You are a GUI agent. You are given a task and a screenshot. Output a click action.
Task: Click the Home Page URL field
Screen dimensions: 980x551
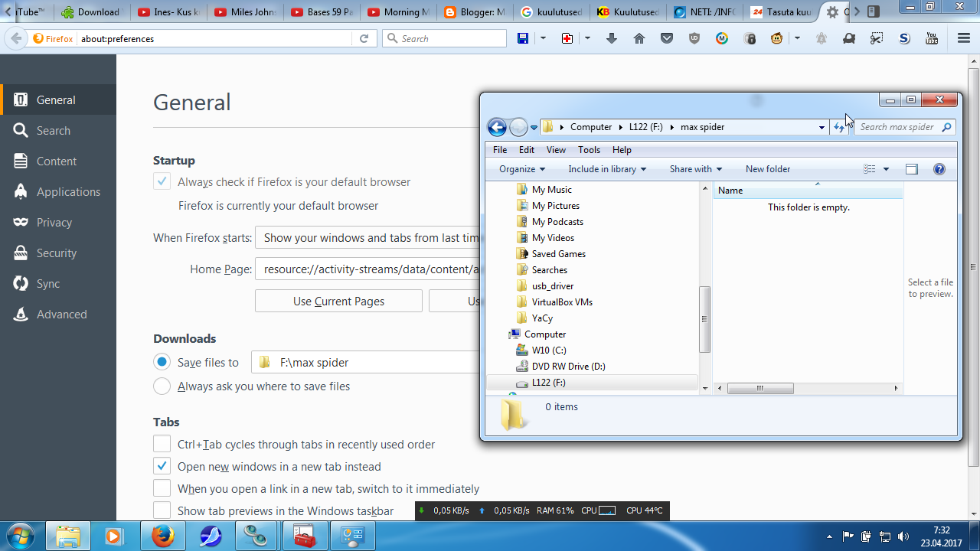[x=367, y=269]
